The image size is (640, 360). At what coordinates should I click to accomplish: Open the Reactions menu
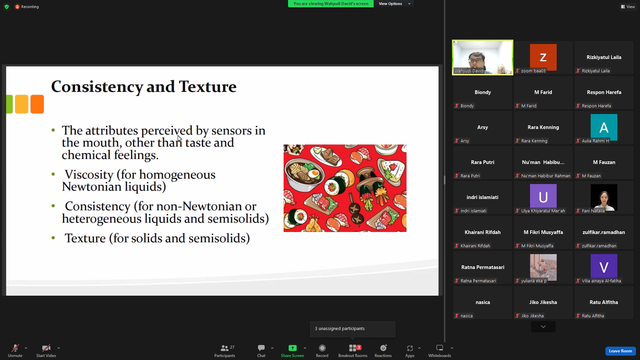point(383,350)
